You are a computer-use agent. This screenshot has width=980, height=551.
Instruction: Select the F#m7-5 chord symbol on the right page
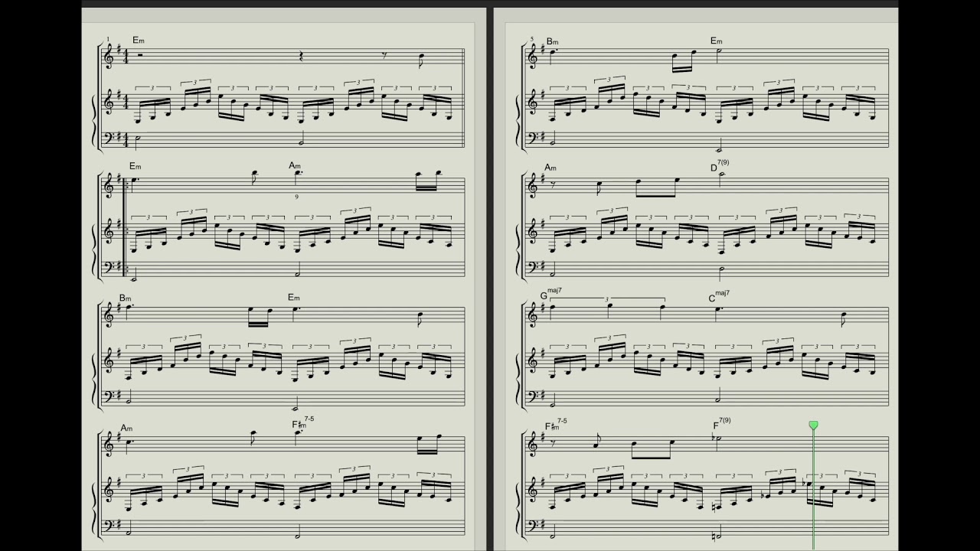coord(556,423)
